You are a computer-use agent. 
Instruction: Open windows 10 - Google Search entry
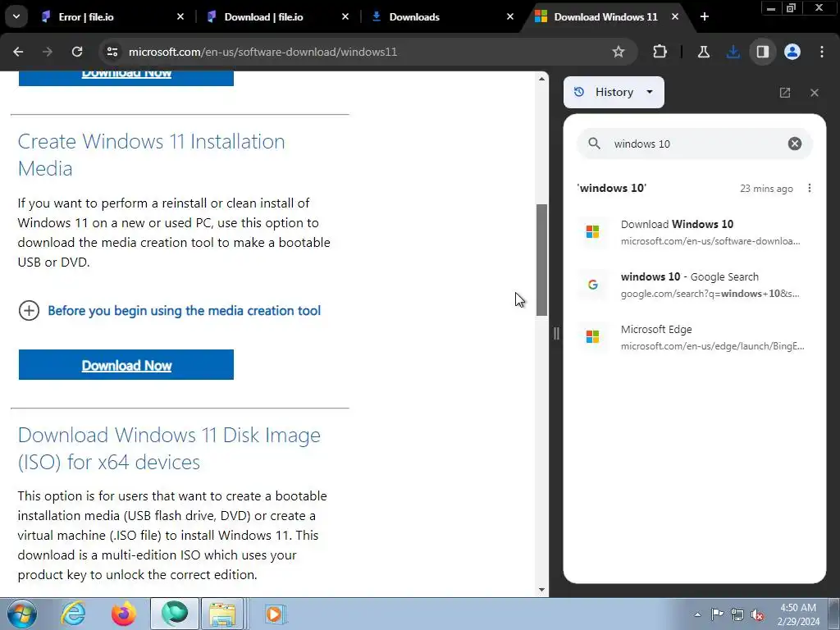(694, 285)
